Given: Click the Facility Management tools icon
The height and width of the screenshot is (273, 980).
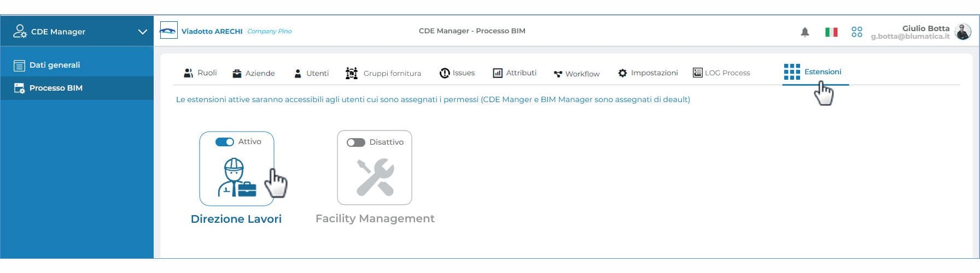Looking at the screenshot, I should (x=375, y=177).
